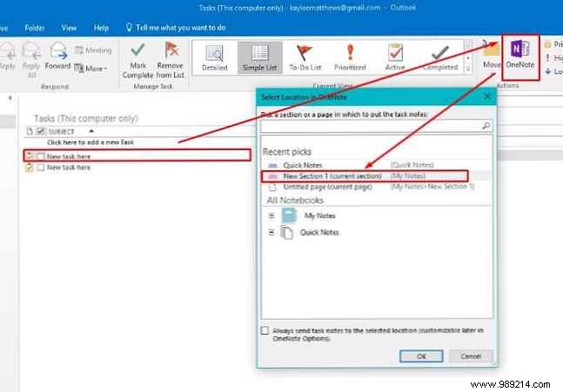Choose the Active tasks view
Image resolution: width=563 pixels, height=392 pixels.
tap(395, 57)
